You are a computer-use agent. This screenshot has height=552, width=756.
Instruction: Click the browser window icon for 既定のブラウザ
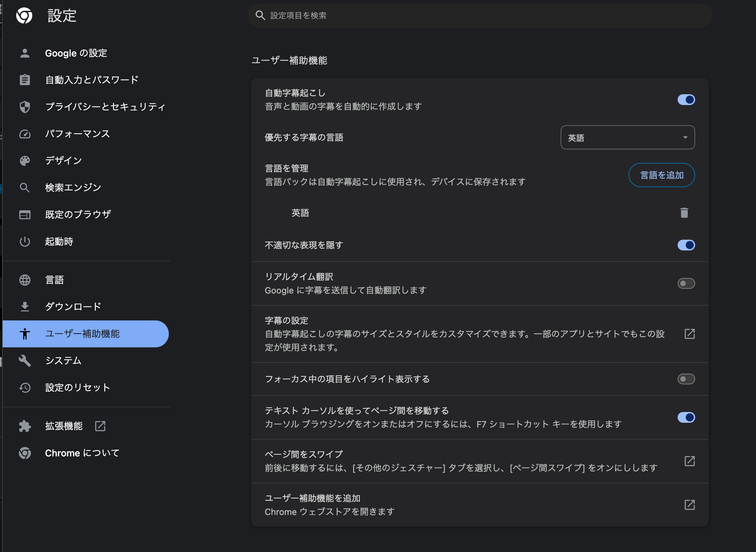tap(25, 214)
